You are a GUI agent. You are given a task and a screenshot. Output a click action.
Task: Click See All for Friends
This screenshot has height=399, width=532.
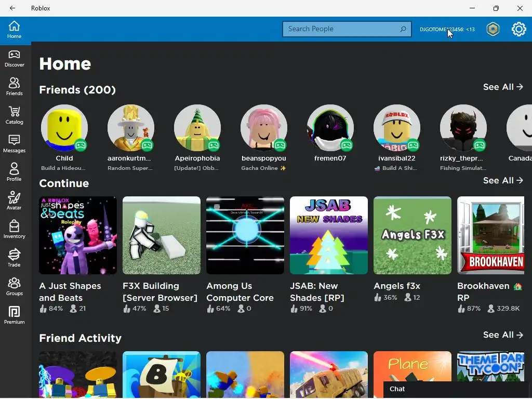pyautogui.click(x=503, y=87)
